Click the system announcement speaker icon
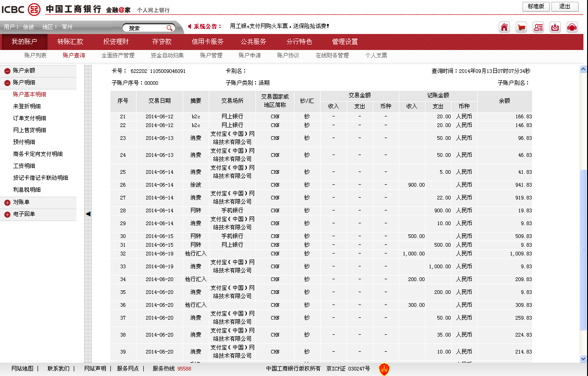This screenshot has height=376, width=588. pyautogui.click(x=190, y=26)
